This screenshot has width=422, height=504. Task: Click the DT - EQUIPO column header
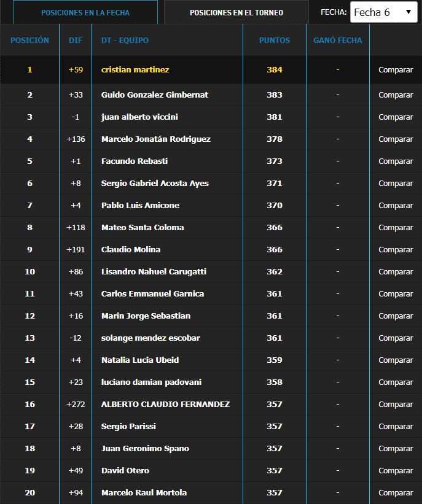coord(125,40)
